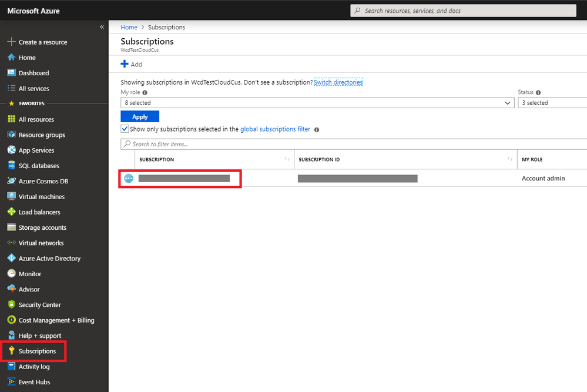Click the Load balancers diamond icon
This screenshot has width=587, height=392.
12,212
